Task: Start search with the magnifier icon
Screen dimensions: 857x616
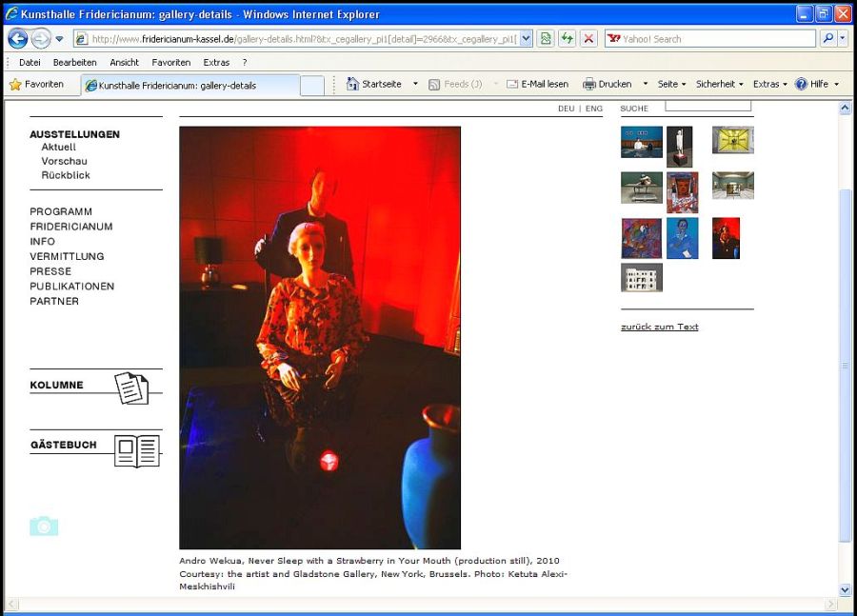Action: [828, 38]
